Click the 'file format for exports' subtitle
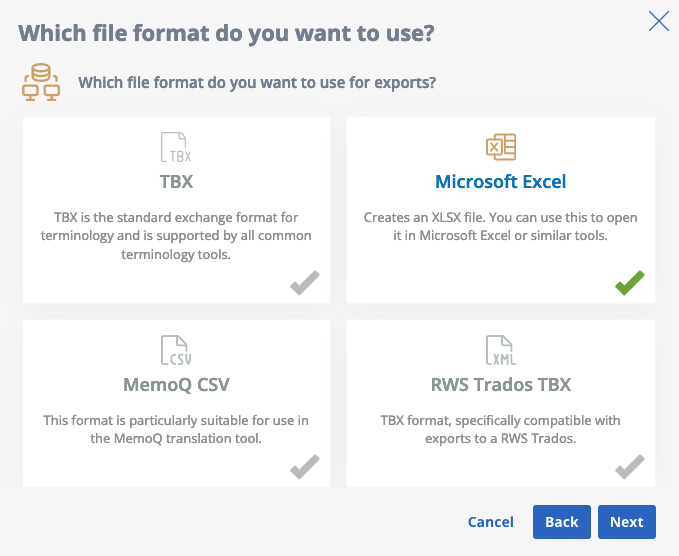Screen dimensions: 679x556 pos(257,82)
